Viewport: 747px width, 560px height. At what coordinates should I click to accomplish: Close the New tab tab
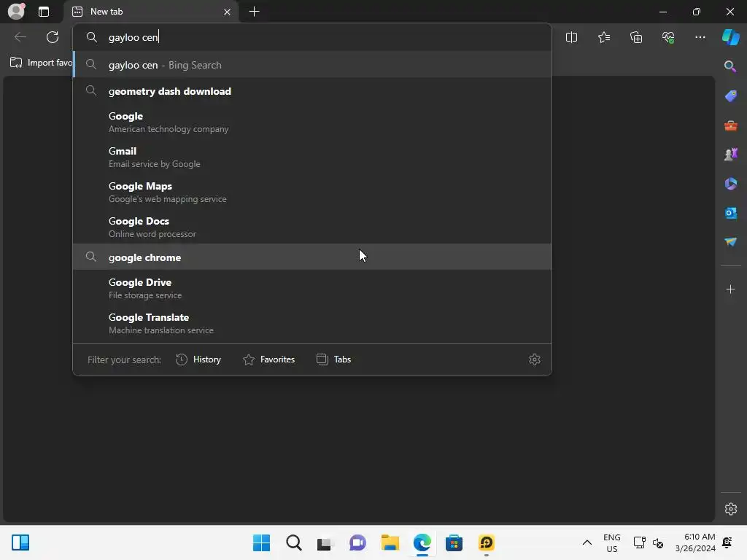point(228,12)
